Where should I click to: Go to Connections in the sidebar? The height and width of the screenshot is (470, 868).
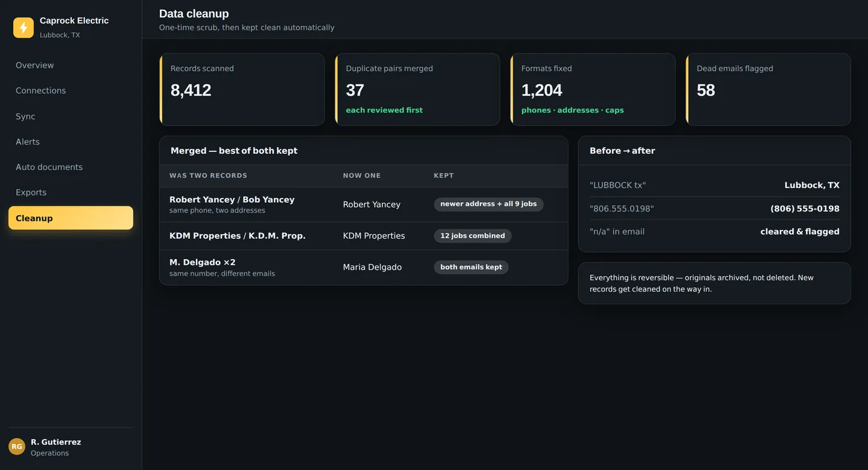(x=71, y=91)
